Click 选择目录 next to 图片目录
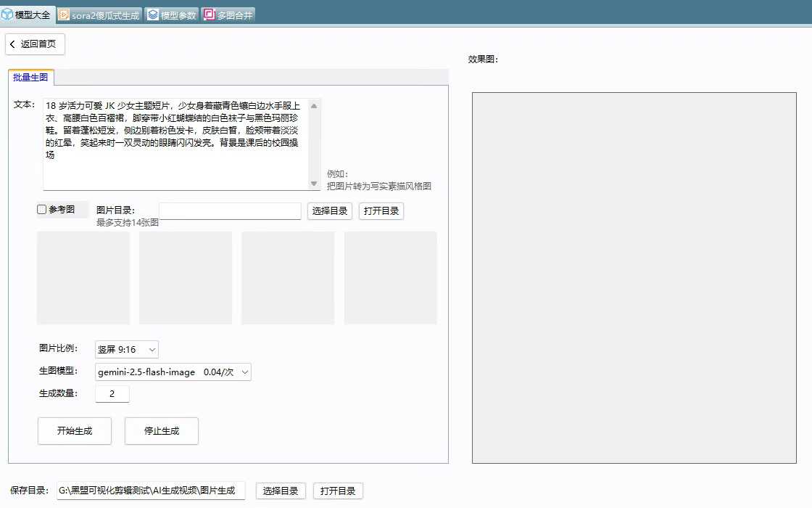Viewport: 812px width, 508px height. point(330,211)
